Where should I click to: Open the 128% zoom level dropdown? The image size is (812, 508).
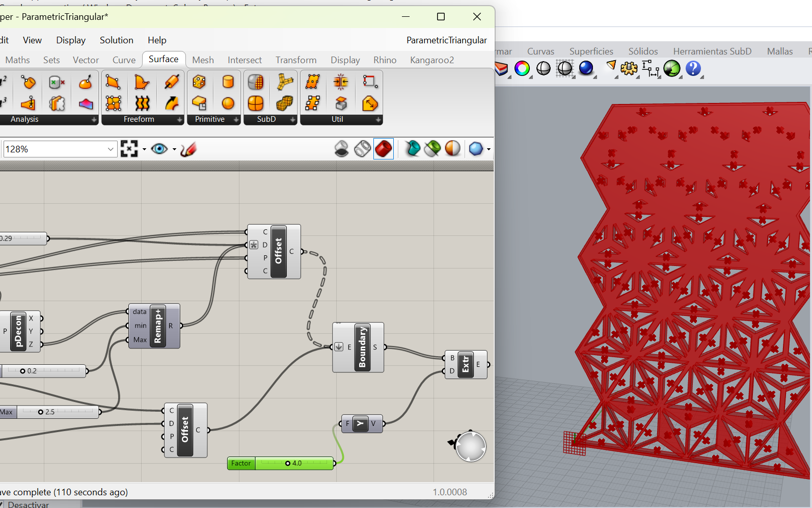point(111,149)
